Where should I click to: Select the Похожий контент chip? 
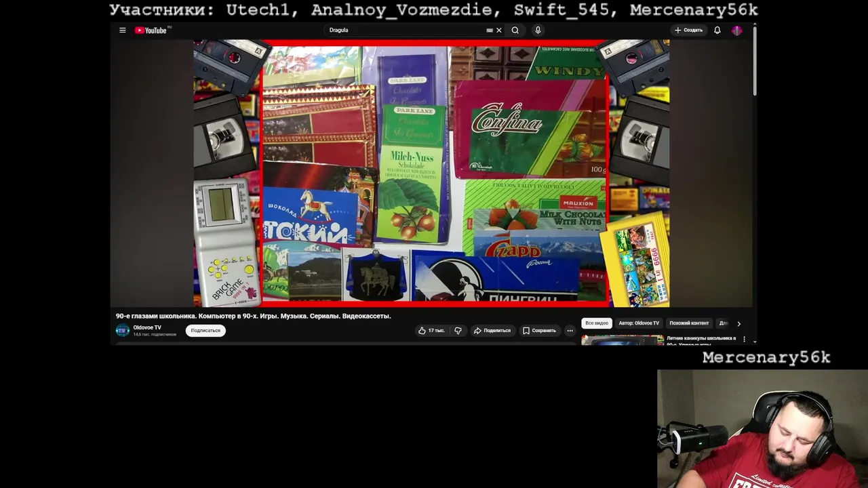tap(689, 323)
